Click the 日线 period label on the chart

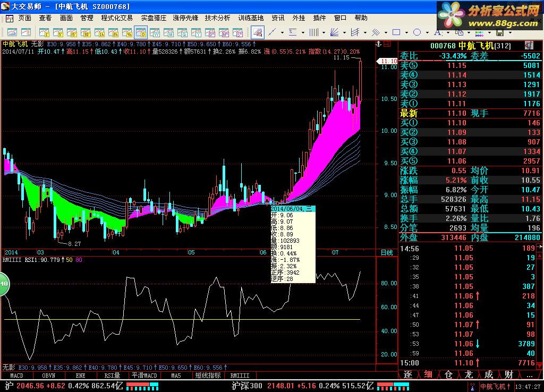click(387, 252)
